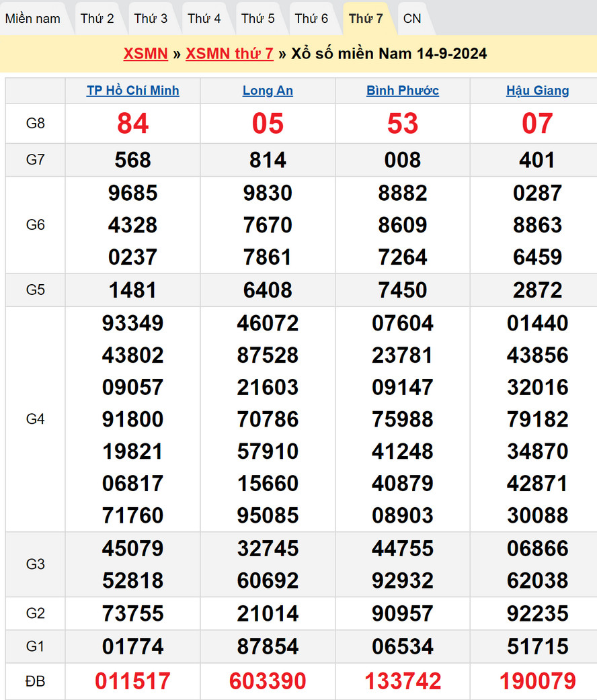Click the XSMN breadcrumb link
Viewport: 597px width, 700px height.
coord(145,54)
